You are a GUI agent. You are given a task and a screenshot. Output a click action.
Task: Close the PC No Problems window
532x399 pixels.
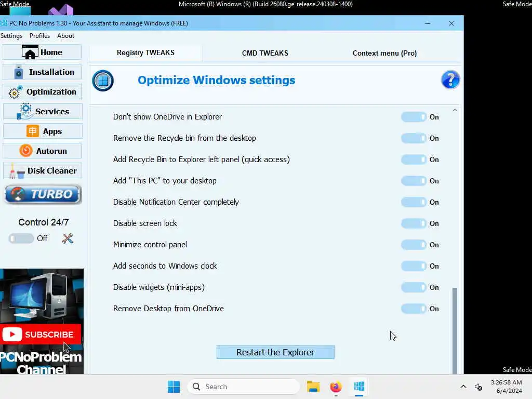click(x=451, y=23)
